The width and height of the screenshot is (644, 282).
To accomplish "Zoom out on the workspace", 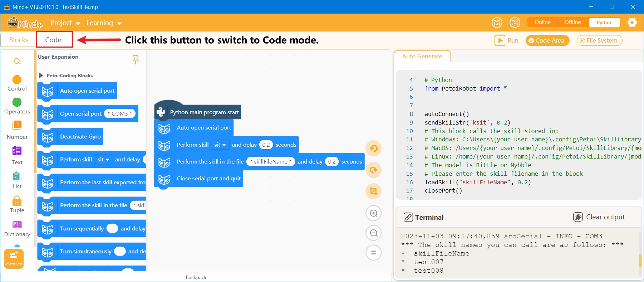I will click(374, 233).
